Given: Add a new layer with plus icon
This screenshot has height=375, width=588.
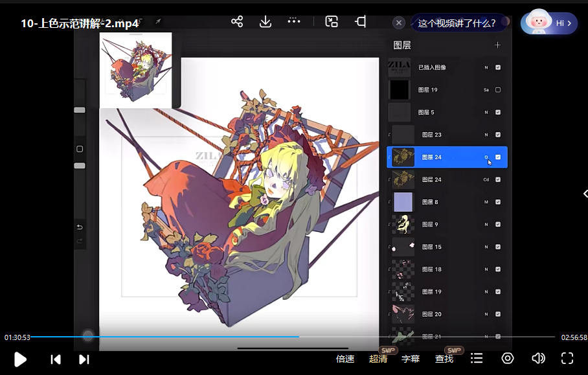Looking at the screenshot, I should click(497, 45).
